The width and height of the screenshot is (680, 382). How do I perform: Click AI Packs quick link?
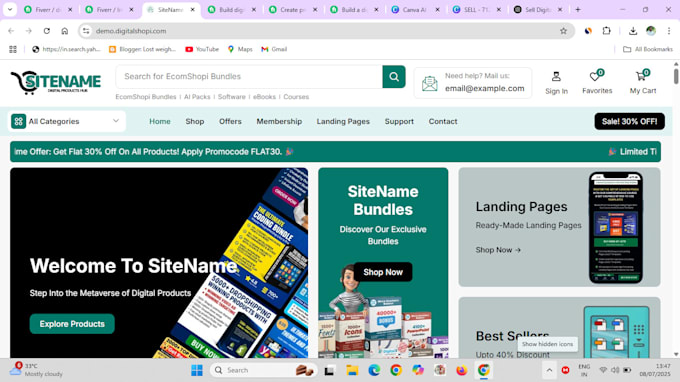point(197,97)
